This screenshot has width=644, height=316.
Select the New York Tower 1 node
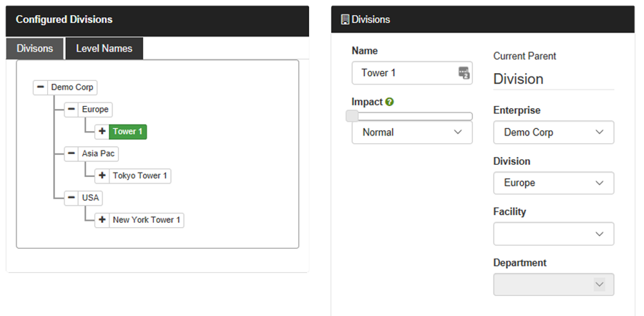pos(147,220)
